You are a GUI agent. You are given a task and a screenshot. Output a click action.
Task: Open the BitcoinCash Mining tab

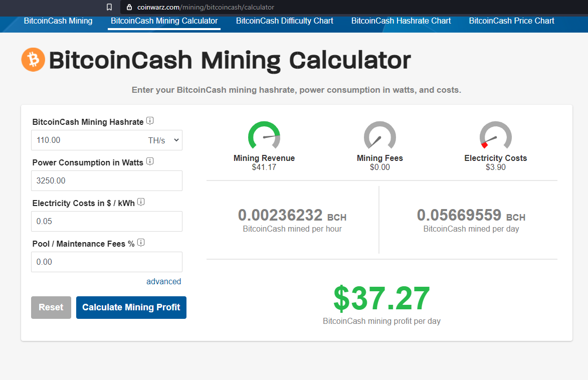point(58,21)
